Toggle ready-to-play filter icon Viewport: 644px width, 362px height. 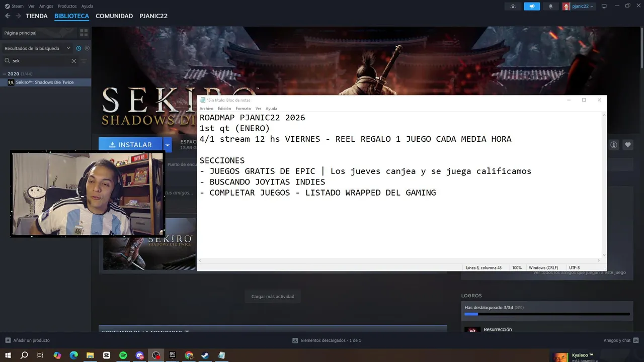click(87, 48)
